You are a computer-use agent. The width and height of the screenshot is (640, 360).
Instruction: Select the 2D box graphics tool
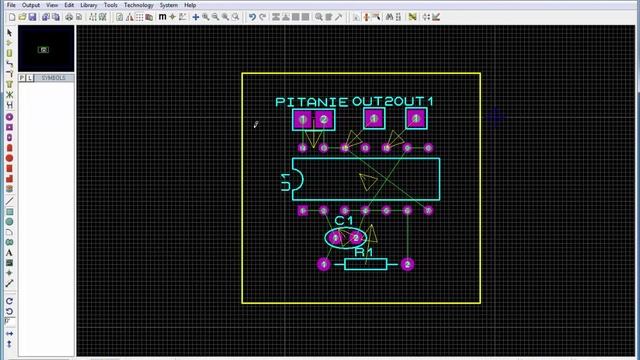(x=9, y=211)
